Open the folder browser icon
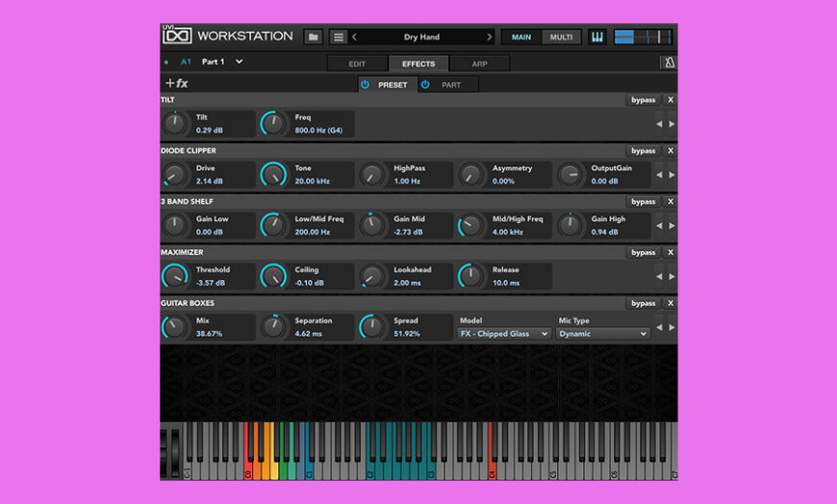 click(314, 37)
